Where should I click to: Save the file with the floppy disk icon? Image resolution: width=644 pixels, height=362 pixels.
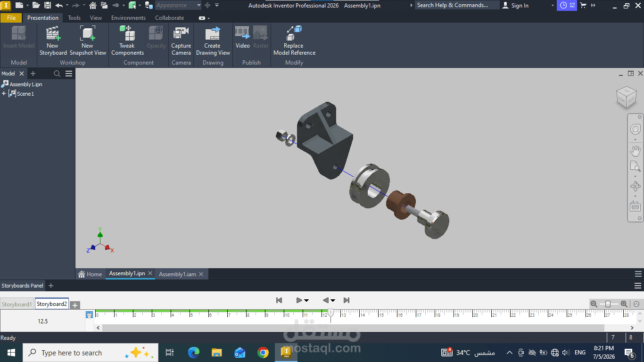(48, 5)
